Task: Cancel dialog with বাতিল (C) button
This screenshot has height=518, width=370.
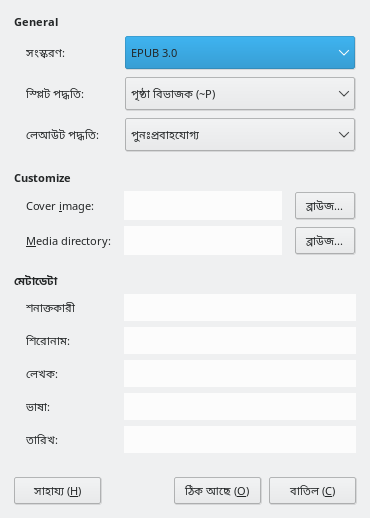Action: click(313, 491)
